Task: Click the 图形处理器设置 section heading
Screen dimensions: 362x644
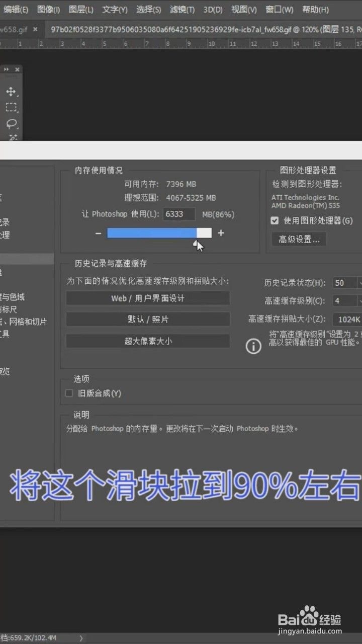Action: pos(308,170)
